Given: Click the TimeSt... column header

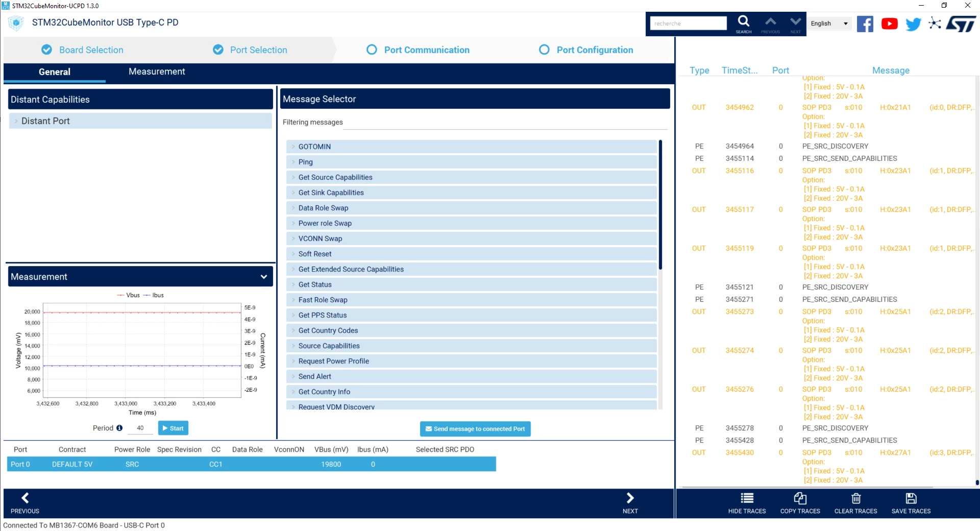Looking at the screenshot, I should tap(740, 70).
